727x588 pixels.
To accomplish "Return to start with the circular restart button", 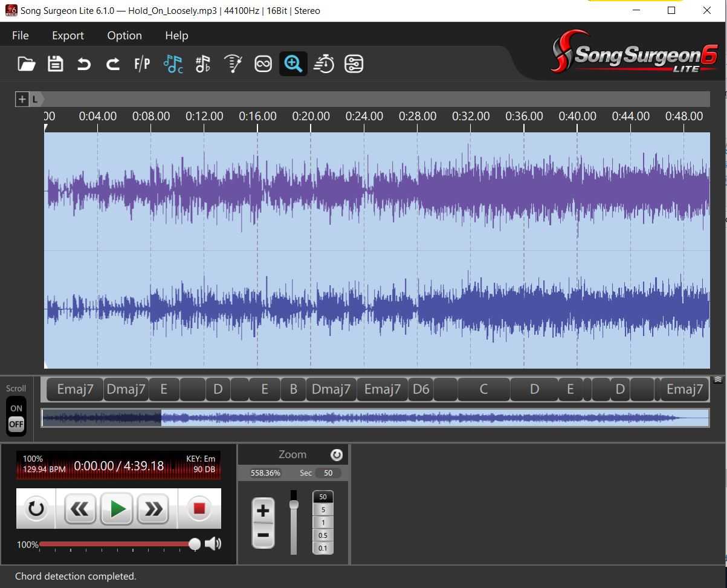I will point(36,509).
